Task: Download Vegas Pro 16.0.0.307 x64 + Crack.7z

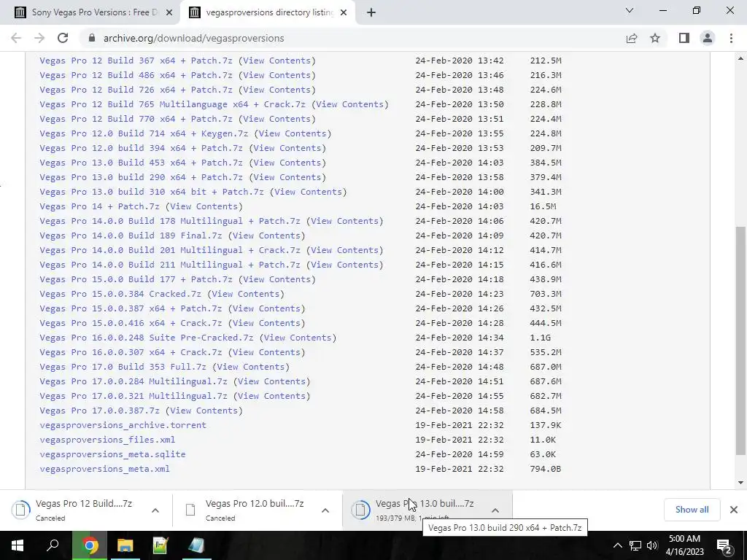Action: 131,352
